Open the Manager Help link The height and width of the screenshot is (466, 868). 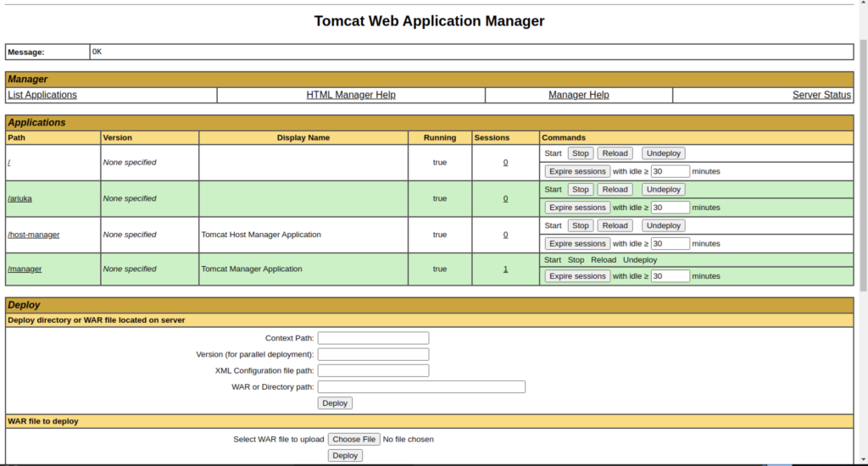(579, 95)
